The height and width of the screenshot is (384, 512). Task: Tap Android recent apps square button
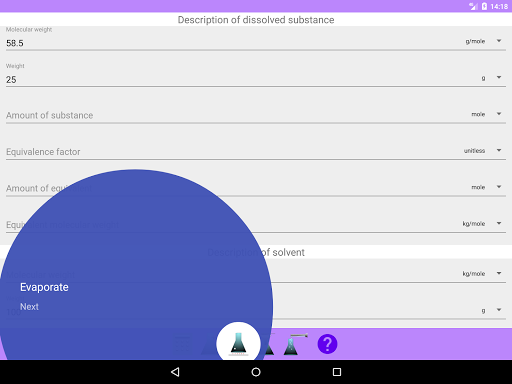pyautogui.click(x=337, y=372)
